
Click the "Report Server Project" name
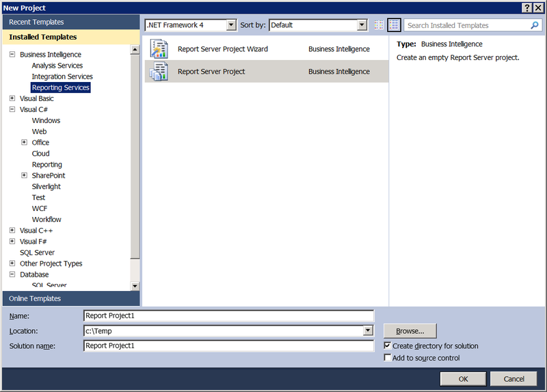(x=211, y=72)
